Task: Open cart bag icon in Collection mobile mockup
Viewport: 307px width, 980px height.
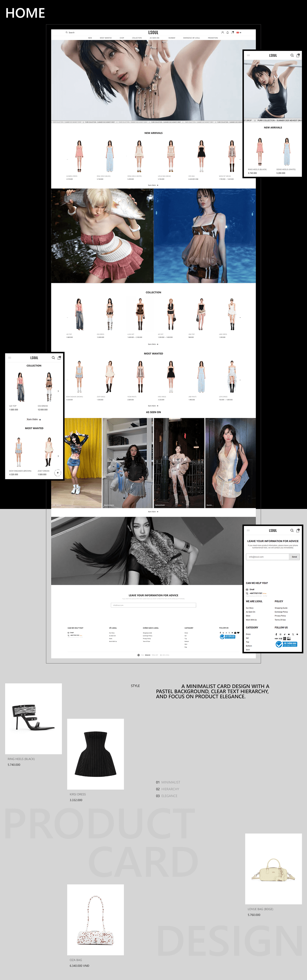Action: (x=59, y=358)
